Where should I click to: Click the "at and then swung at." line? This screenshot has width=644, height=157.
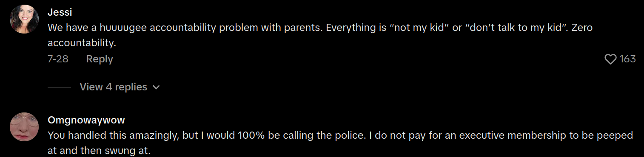pyautogui.click(x=99, y=150)
